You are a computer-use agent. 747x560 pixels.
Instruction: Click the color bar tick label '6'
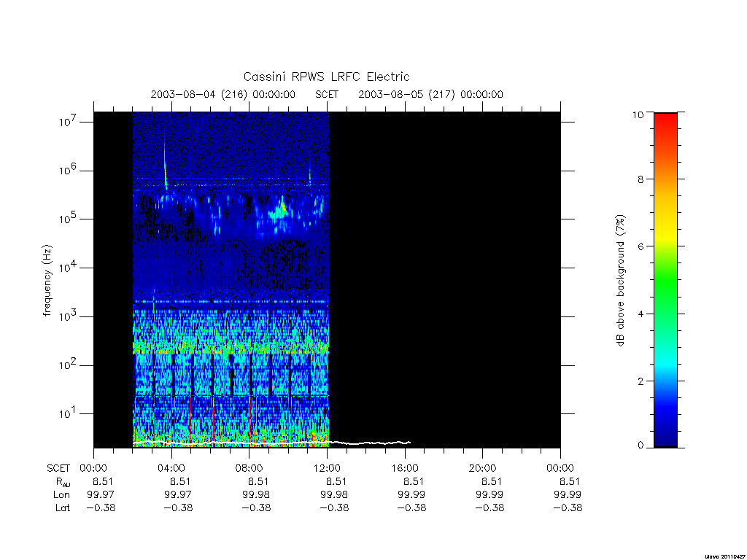tap(640, 246)
